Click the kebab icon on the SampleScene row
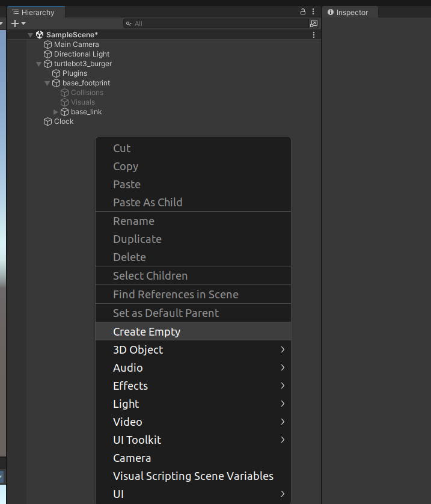This screenshot has width=431, height=504. coord(313,34)
